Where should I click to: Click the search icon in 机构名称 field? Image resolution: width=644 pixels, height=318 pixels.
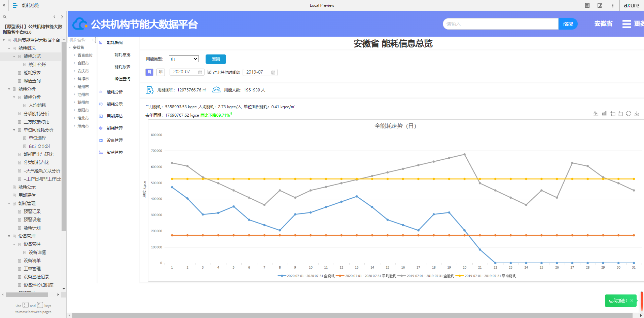point(93,40)
